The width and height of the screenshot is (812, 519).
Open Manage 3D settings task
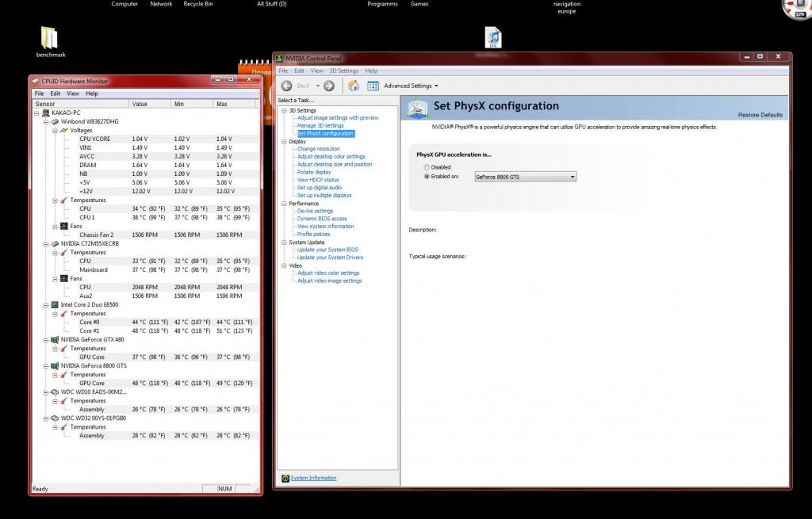(320, 126)
